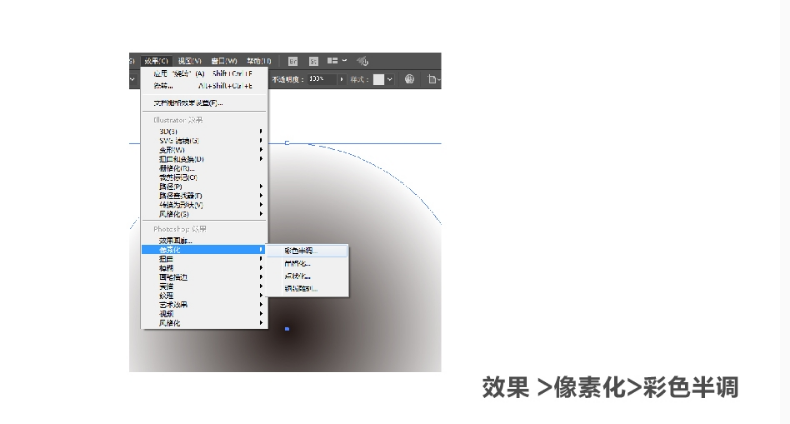Open 文档栅格效果设置 menu entry
This screenshot has height=424, width=790.
204,103
